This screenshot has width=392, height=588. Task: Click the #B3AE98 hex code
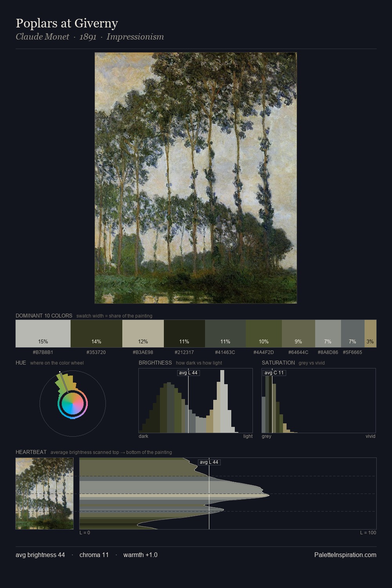143,352
